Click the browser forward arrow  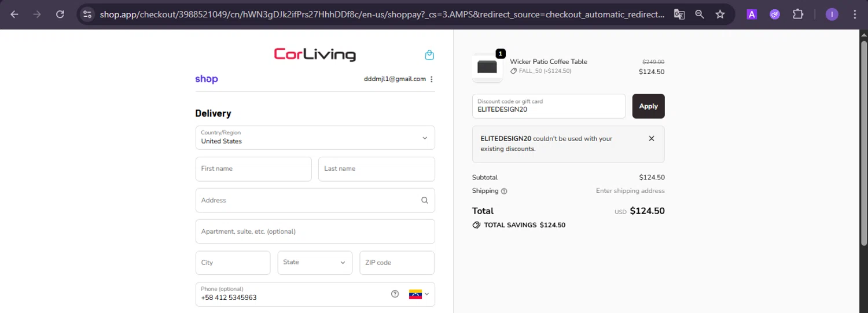click(x=37, y=14)
